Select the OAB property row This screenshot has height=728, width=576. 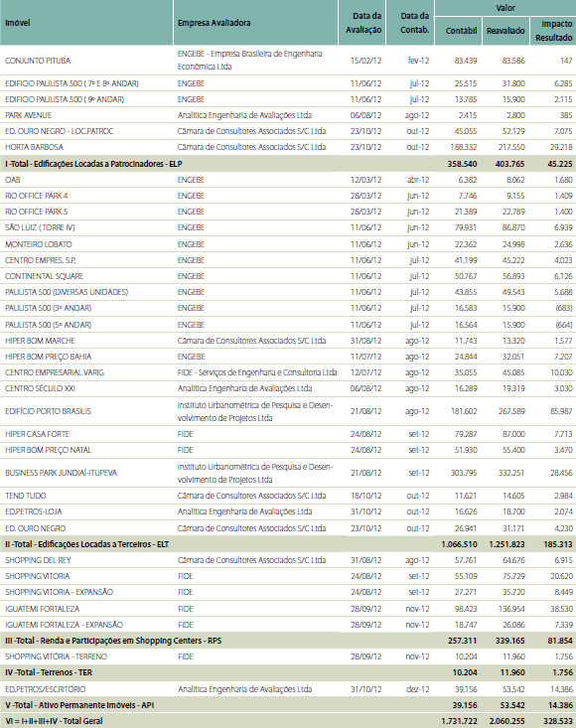(288, 180)
